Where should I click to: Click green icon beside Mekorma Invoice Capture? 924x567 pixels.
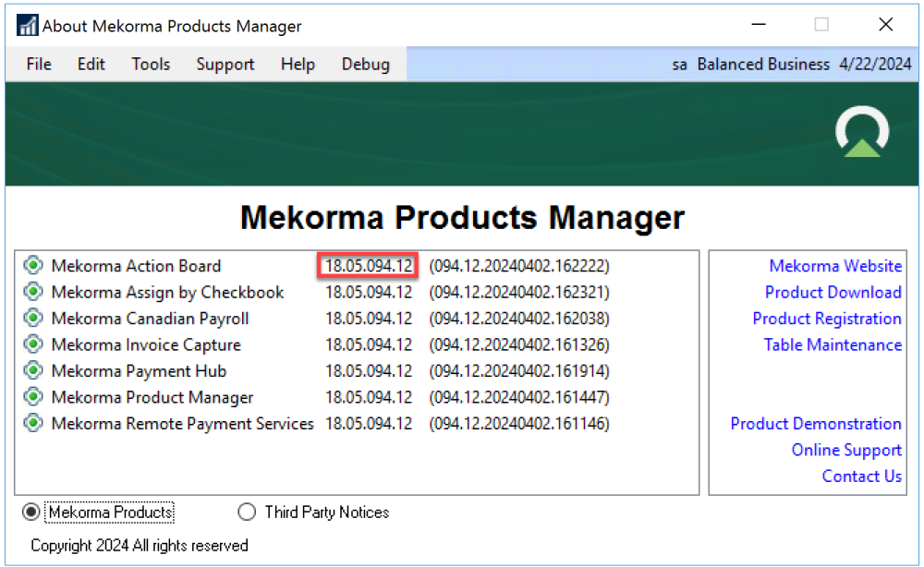(x=34, y=344)
